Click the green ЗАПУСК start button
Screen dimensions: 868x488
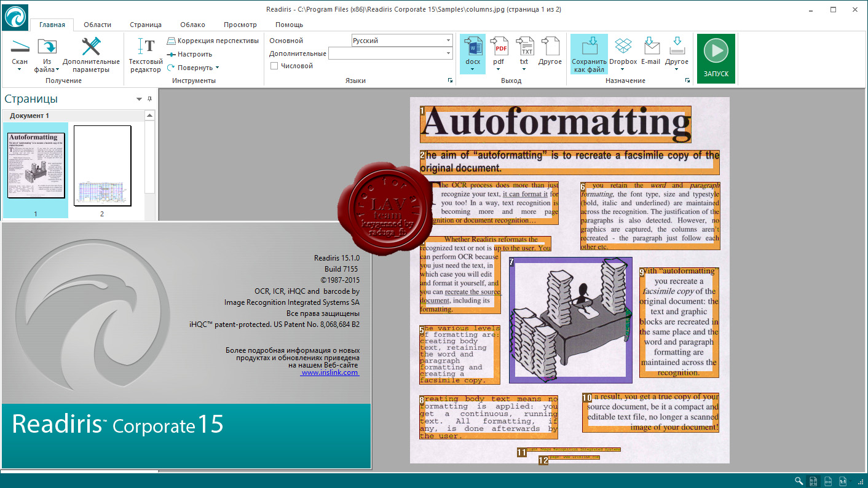[x=716, y=58]
